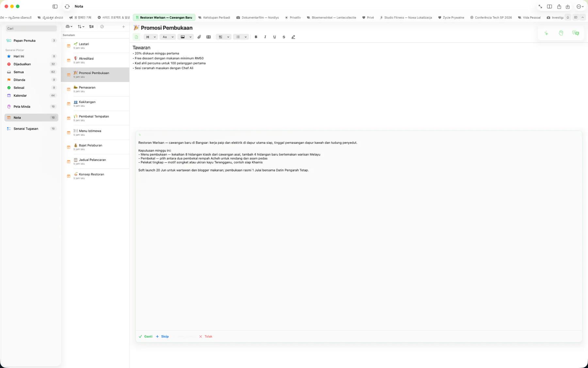Click the add new note plus icon

pos(123,27)
